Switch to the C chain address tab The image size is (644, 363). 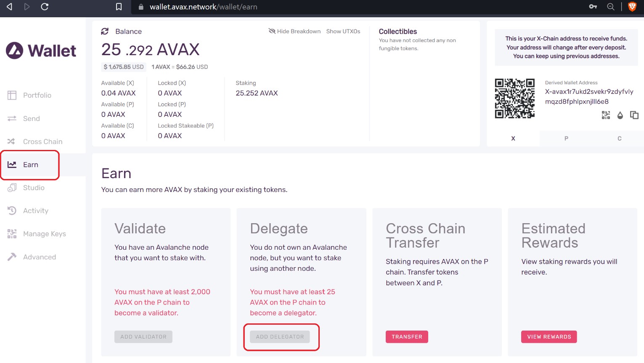coord(619,138)
